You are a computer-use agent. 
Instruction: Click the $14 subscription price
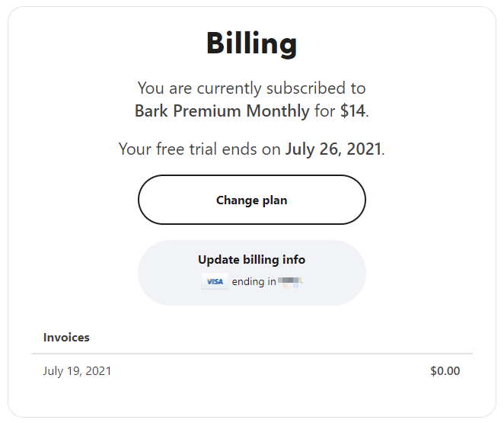(353, 111)
